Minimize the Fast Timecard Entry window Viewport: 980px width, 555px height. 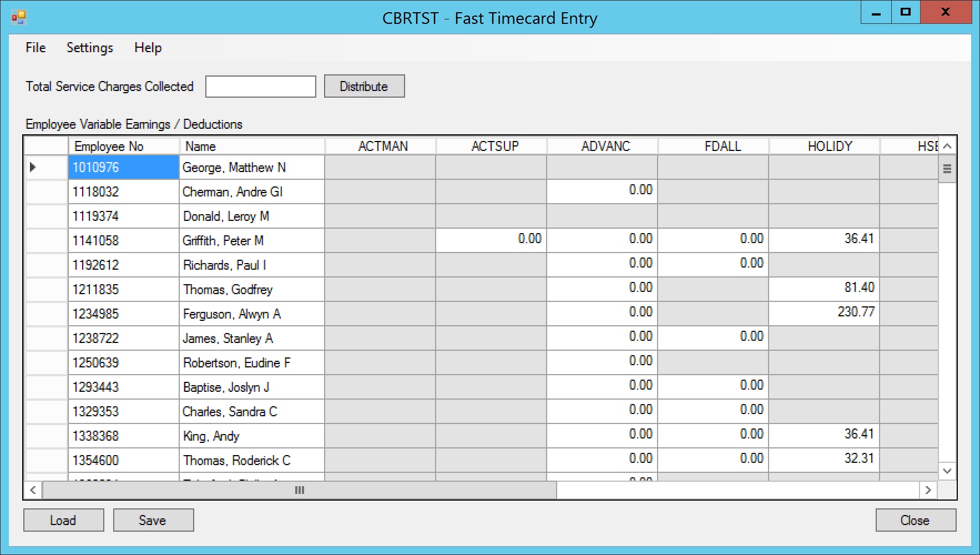(876, 12)
